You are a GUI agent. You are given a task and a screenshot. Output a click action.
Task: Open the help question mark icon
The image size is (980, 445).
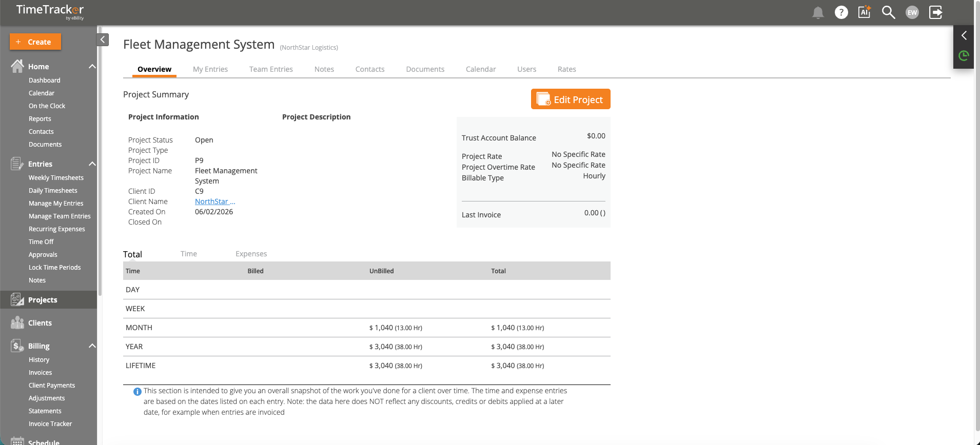(x=841, y=12)
